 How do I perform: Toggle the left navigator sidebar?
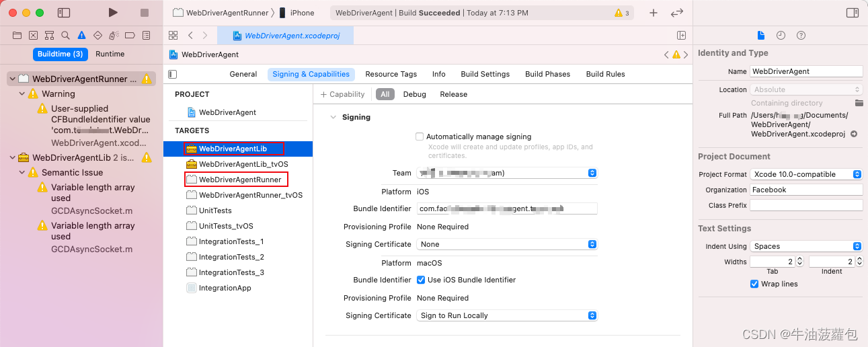coord(64,13)
